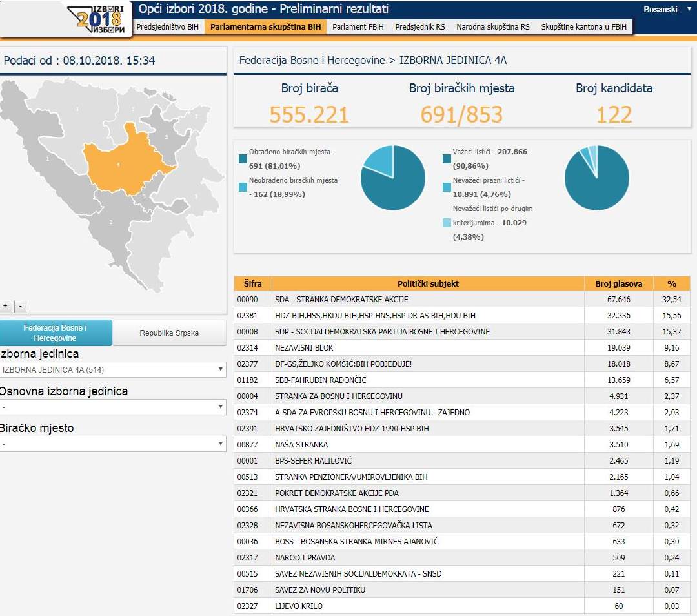The width and height of the screenshot is (697, 616).
Task: Click the dark teal Važeći listići legend square
Action: [447, 159]
